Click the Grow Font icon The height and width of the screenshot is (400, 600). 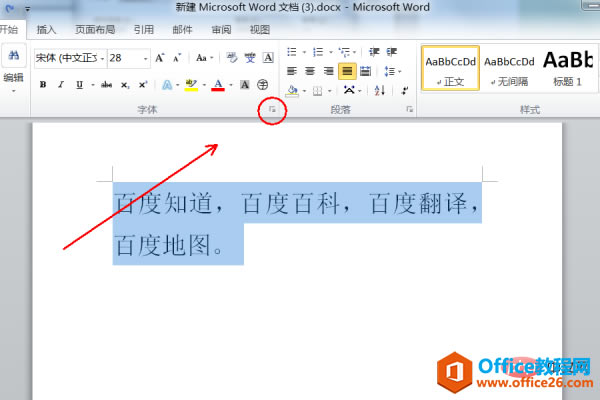click(160, 58)
